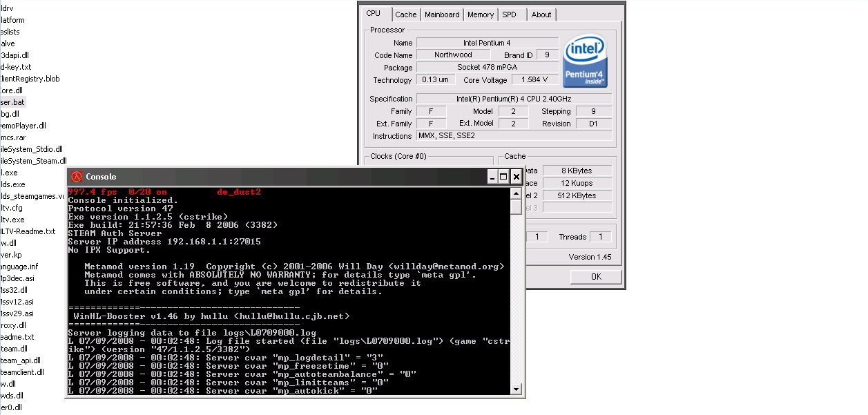Image resolution: width=868 pixels, height=415 pixels.
Task: Click the Revision field D1
Action: pos(593,124)
